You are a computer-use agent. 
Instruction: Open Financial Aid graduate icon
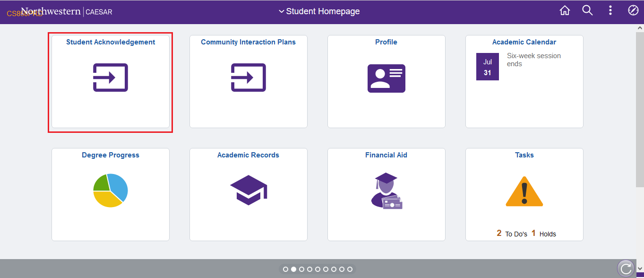(x=386, y=191)
